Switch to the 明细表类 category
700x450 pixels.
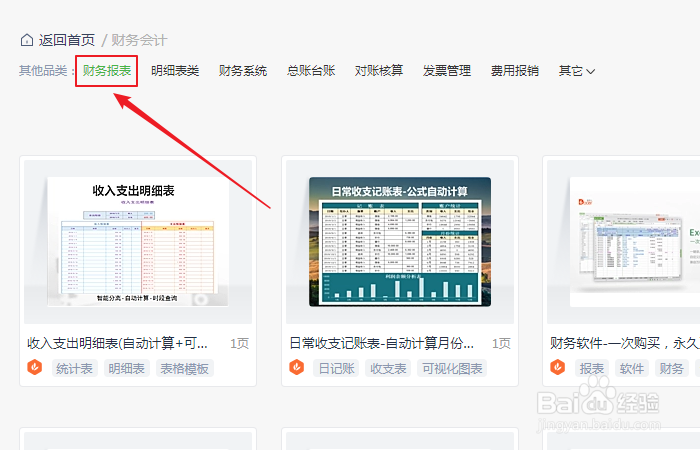click(x=175, y=71)
